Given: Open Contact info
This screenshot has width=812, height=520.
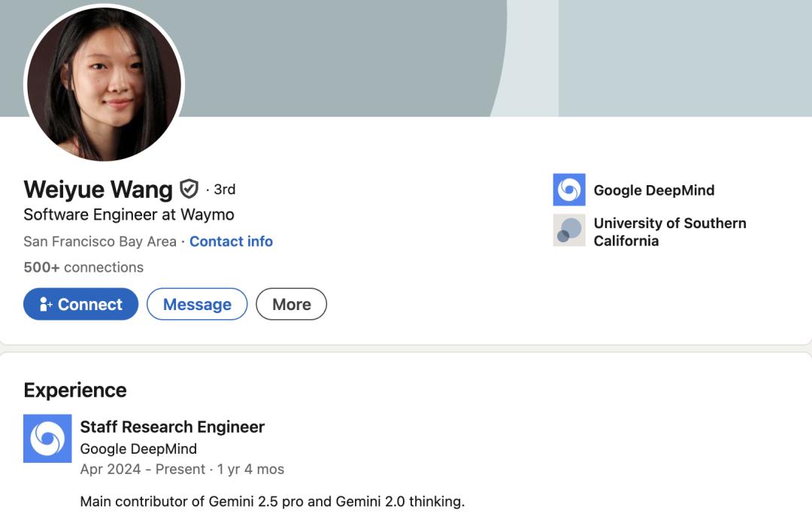Looking at the screenshot, I should click(x=231, y=241).
